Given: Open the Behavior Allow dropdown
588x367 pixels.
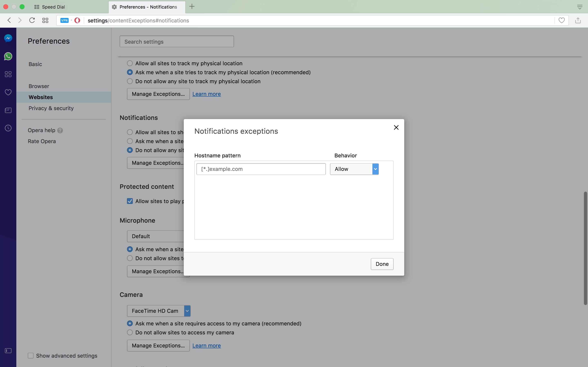Looking at the screenshot, I should 354,169.
